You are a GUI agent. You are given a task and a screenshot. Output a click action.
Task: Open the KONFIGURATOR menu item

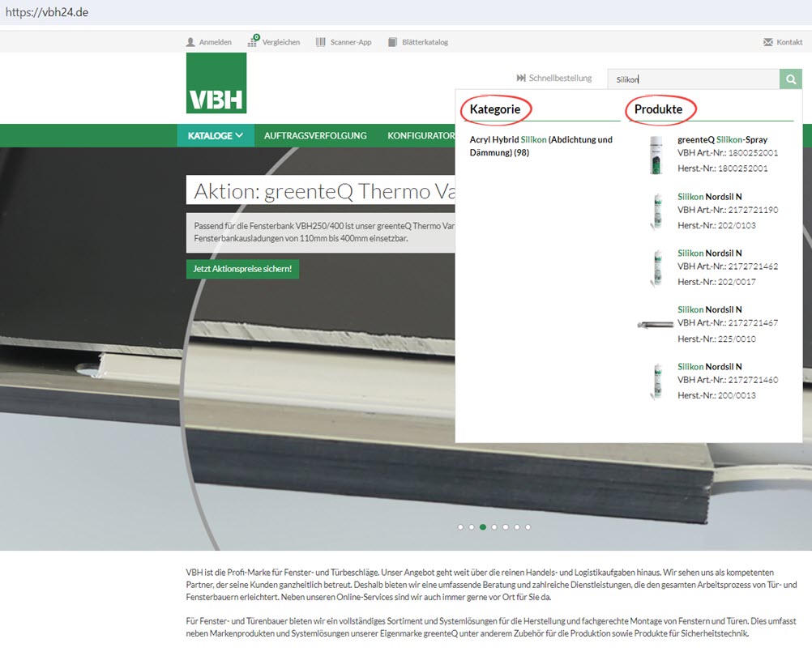coord(421,135)
